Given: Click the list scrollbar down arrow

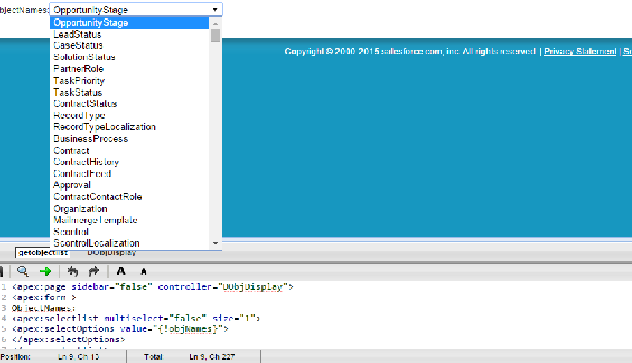Looking at the screenshot, I should tap(215, 243).
